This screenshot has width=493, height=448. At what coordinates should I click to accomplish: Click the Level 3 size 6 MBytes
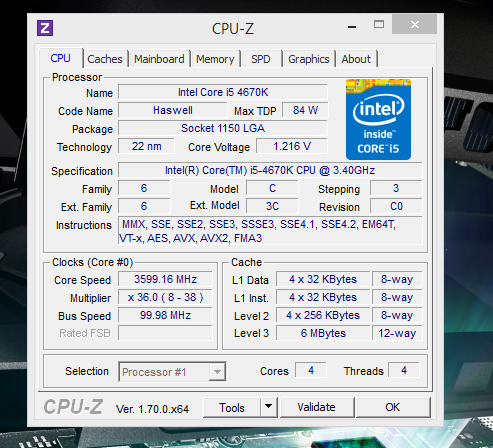coord(323,333)
